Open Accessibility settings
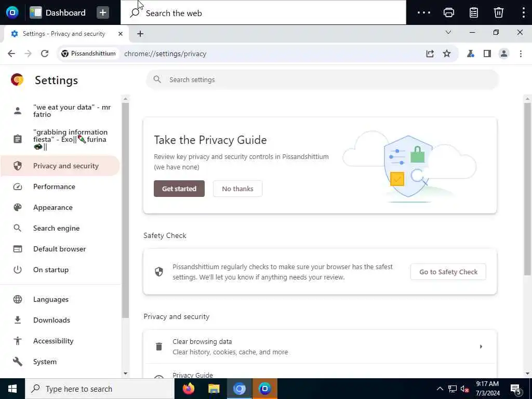The height and width of the screenshot is (399, 532). coord(60,341)
